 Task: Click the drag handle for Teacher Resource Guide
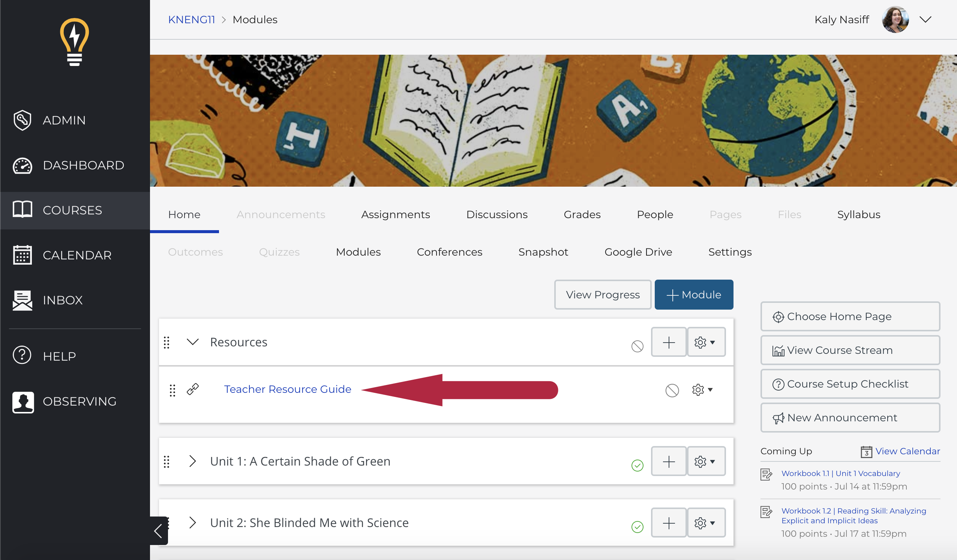(172, 390)
